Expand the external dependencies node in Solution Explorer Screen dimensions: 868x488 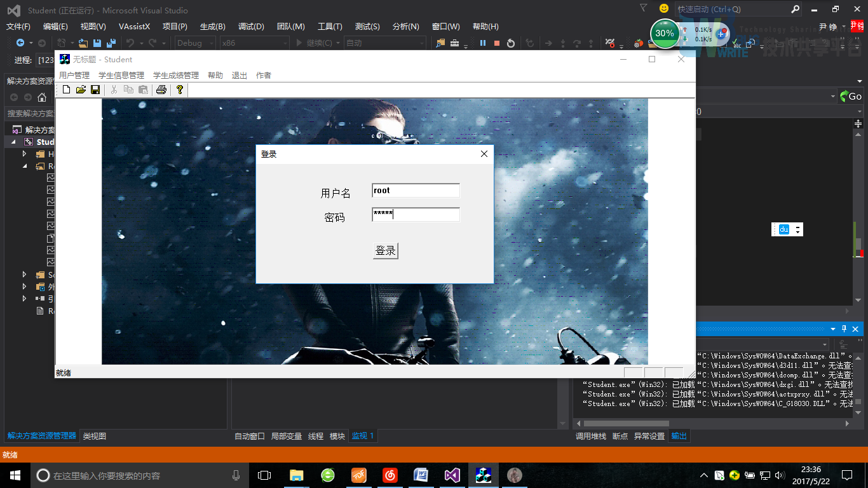[24, 287]
